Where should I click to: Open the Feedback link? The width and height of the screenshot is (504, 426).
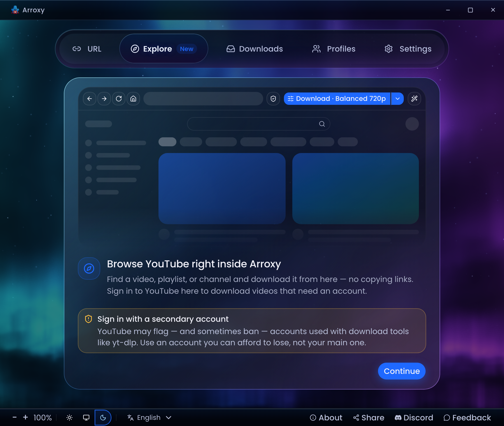coord(467,418)
